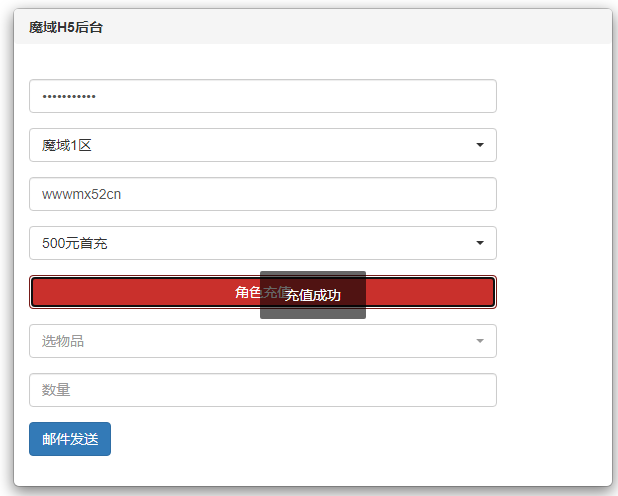Focus the wwwmx52cn account text field

(263, 194)
